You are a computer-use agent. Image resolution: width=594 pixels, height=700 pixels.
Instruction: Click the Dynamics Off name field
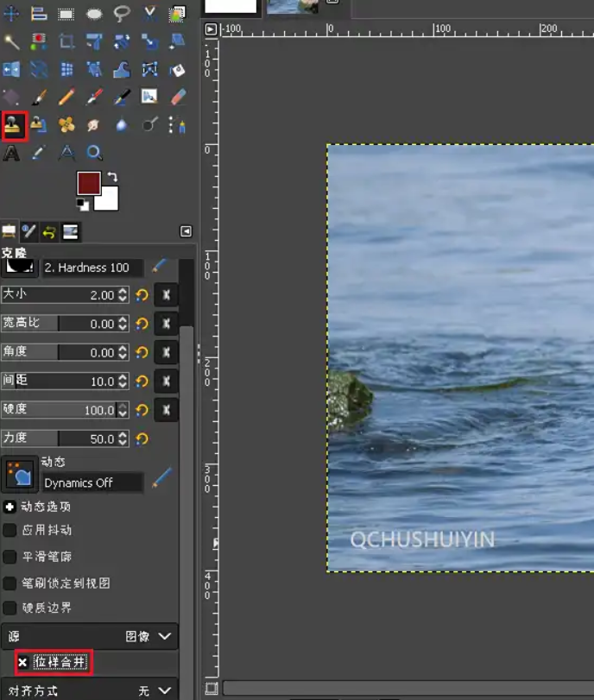pos(92,482)
